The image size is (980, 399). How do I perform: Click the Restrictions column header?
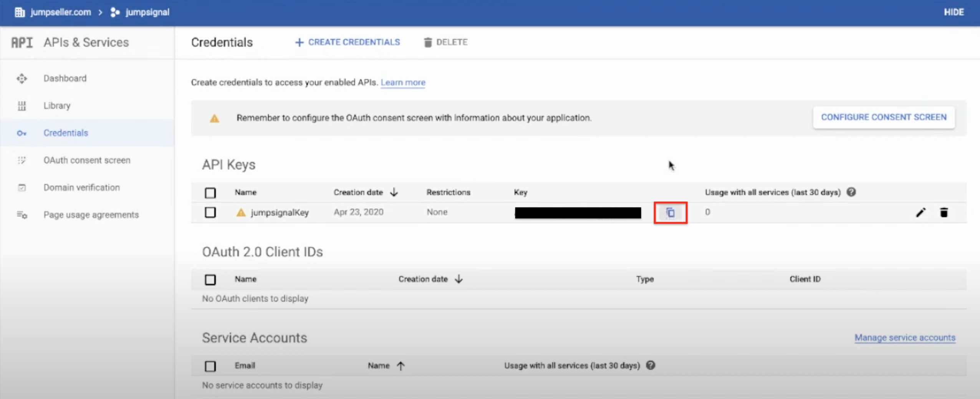[448, 192]
